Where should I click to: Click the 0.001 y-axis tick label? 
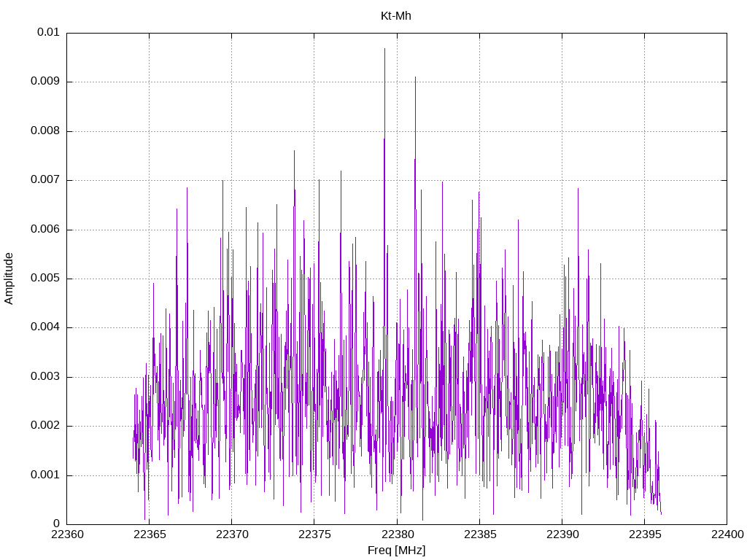pyautogui.click(x=45, y=475)
